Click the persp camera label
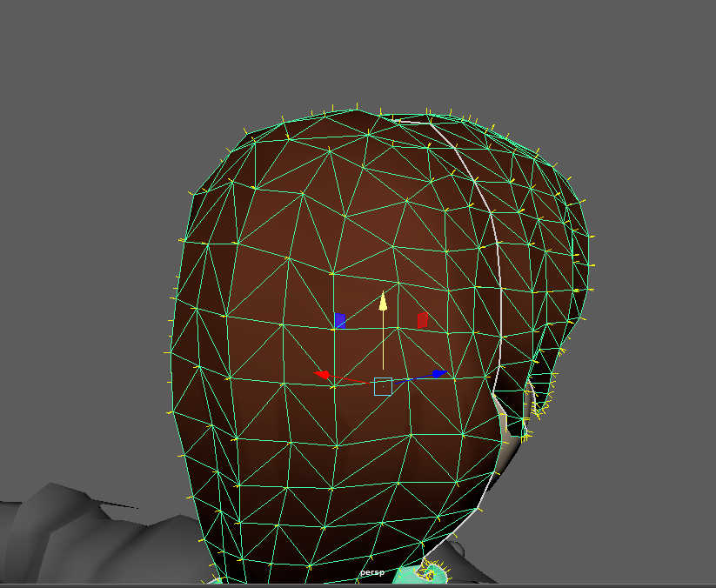Viewport: 716px width, 588px height. [x=372, y=572]
